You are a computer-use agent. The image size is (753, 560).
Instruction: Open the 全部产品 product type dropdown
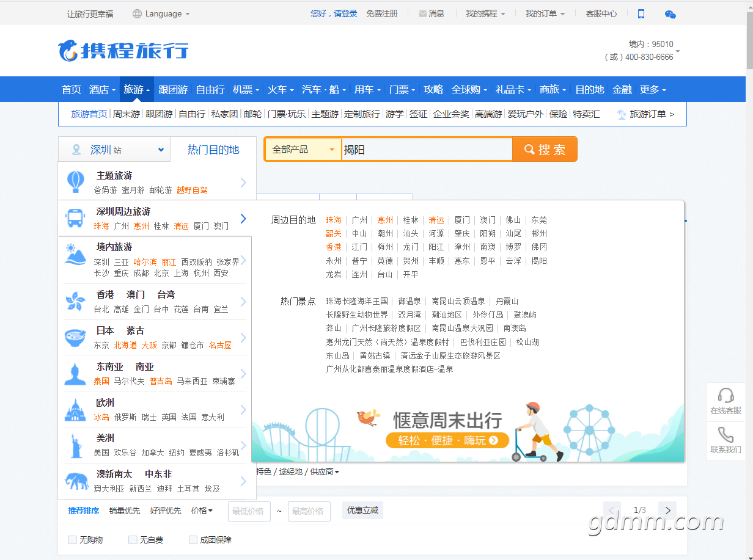point(304,150)
